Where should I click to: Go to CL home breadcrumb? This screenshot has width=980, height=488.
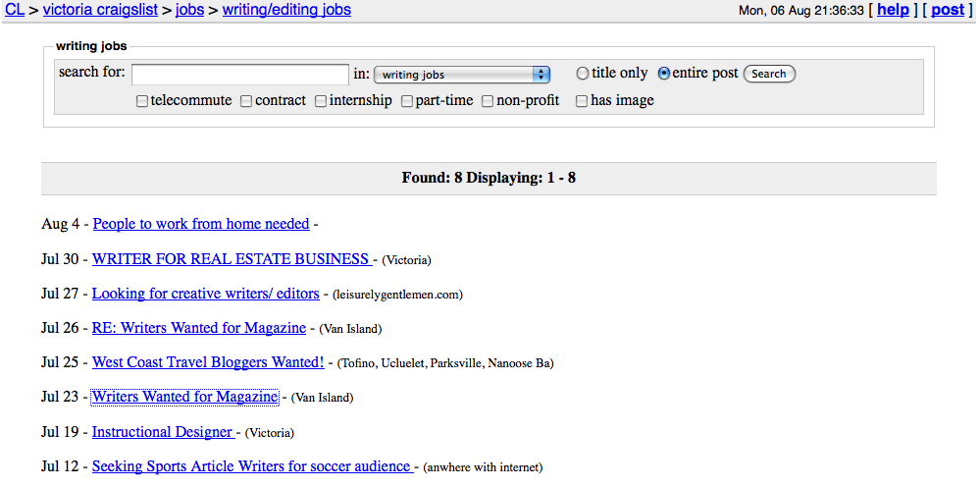tap(15, 10)
